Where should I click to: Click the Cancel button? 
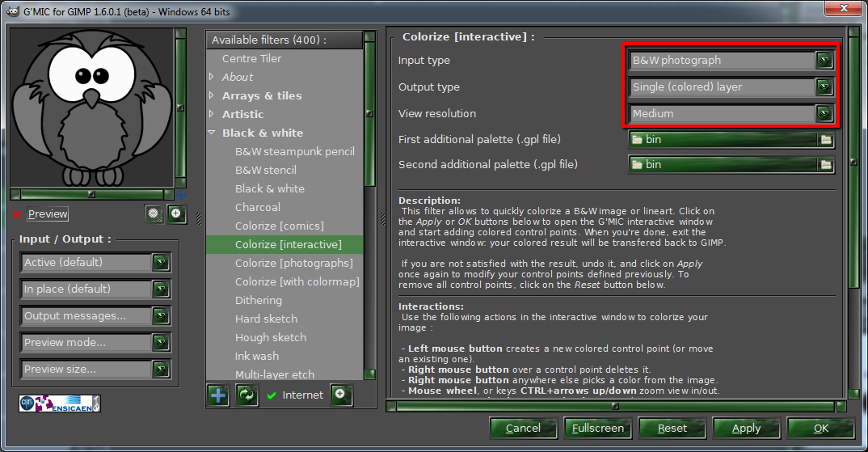pos(523,429)
